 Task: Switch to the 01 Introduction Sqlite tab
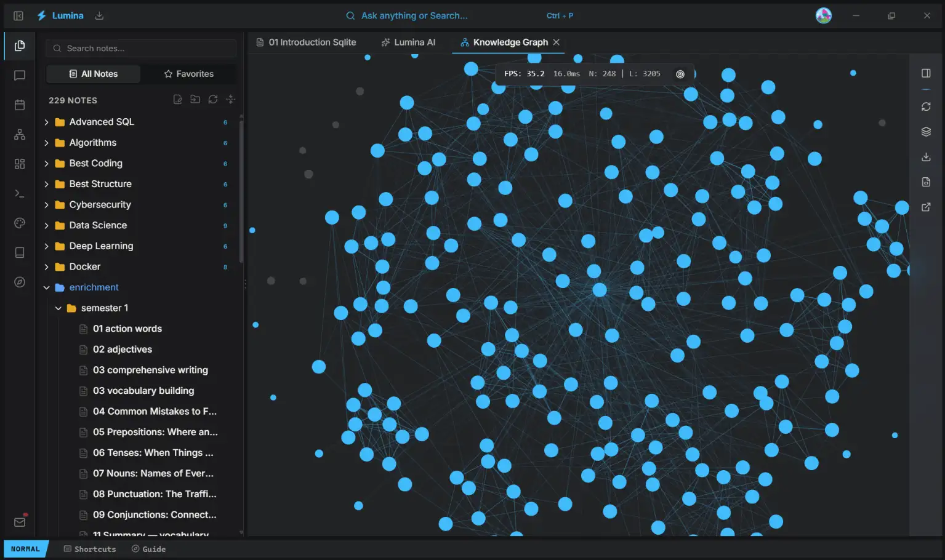(x=306, y=42)
